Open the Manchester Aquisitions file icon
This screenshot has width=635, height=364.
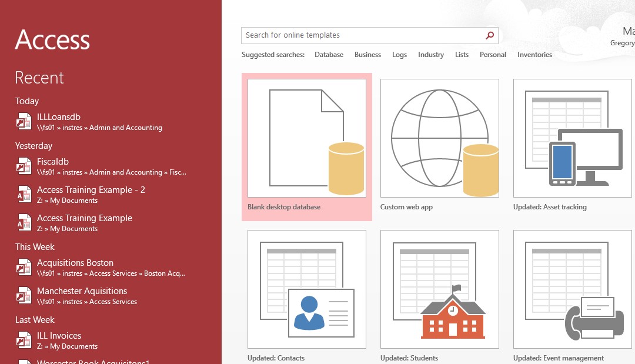(x=24, y=295)
